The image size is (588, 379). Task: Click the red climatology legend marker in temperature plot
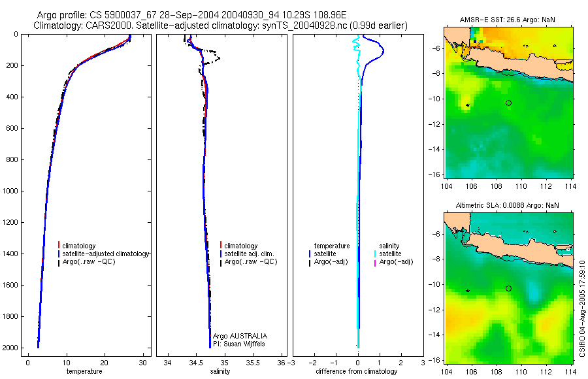click(x=59, y=246)
